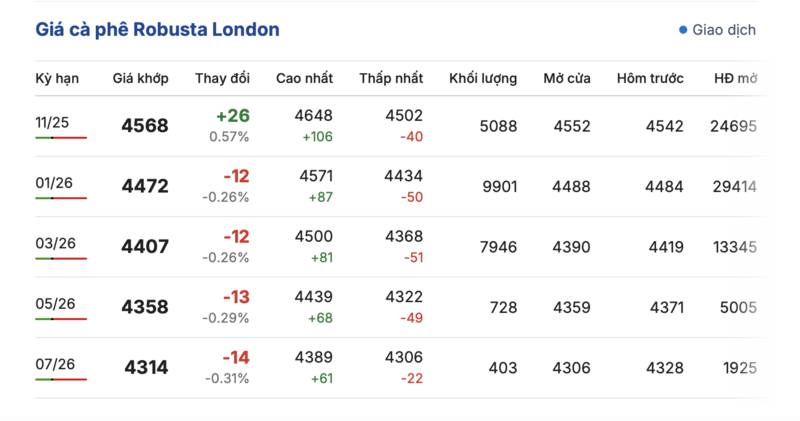Open the Giá cà phê Robusta London title
This screenshot has width=800, height=421.
pyautogui.click(x=157, y=30)
